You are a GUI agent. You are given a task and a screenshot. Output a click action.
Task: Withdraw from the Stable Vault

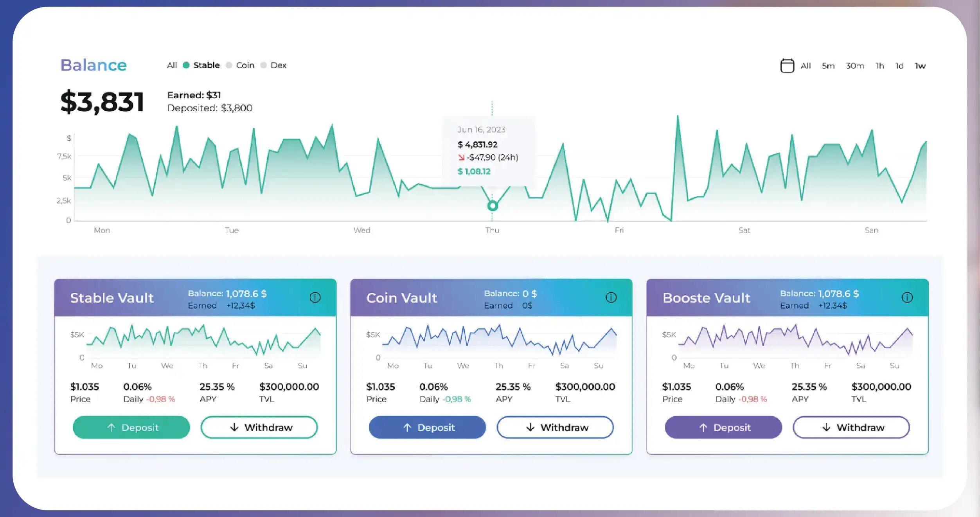259,427
